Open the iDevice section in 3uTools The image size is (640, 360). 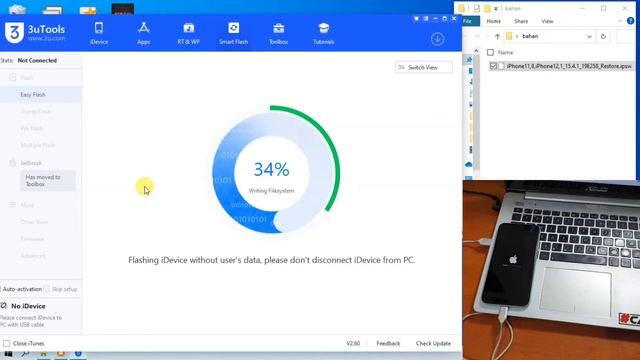click(x=99, y=33)
